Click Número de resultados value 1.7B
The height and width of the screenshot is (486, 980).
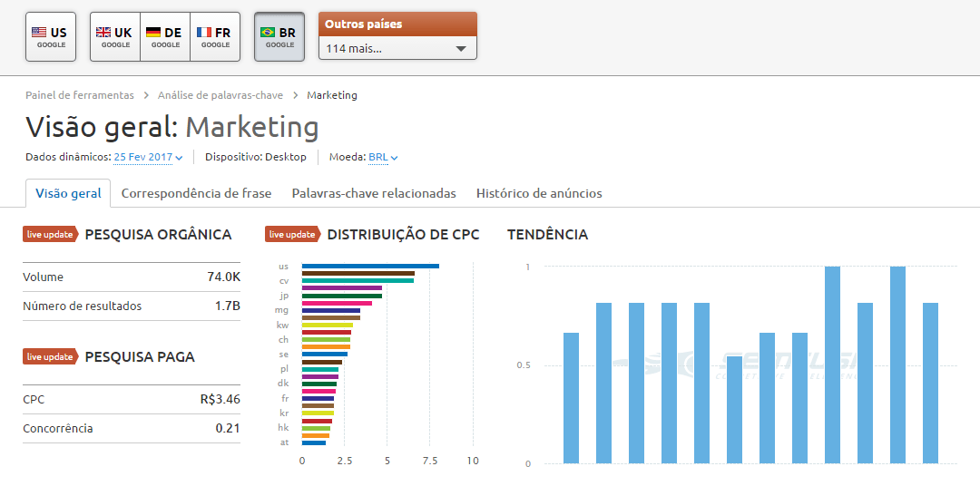(x=228, y=306)
